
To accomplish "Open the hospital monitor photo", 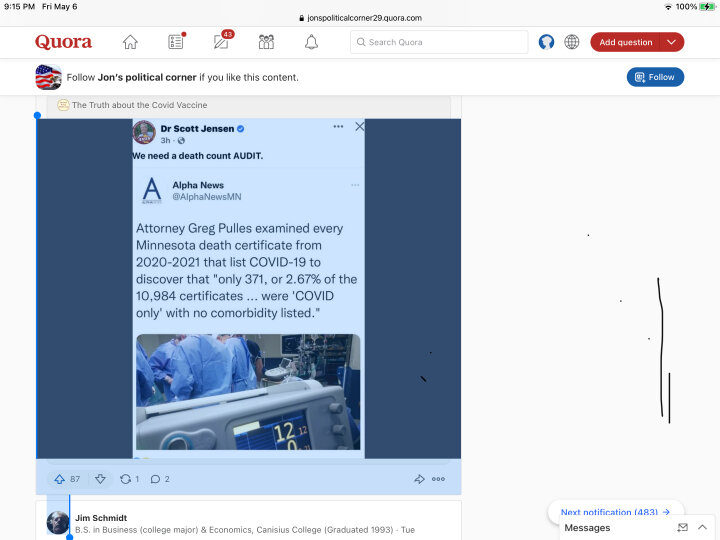I will (248, 392).
